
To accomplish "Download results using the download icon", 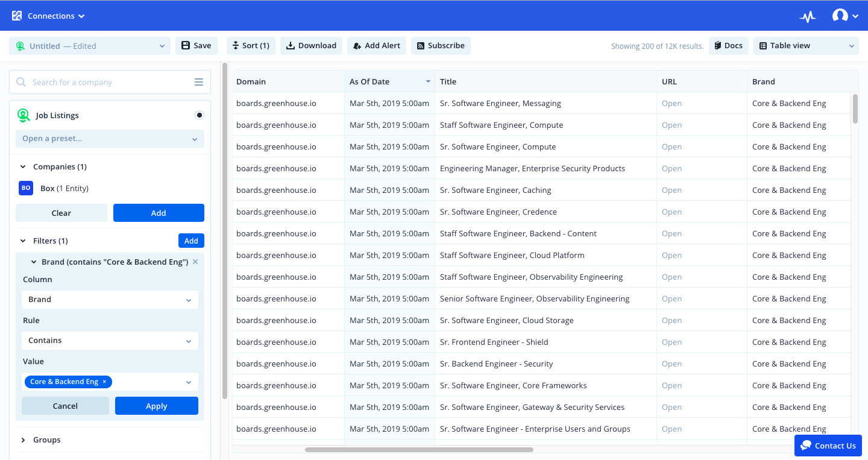I will tap(289, 45).
